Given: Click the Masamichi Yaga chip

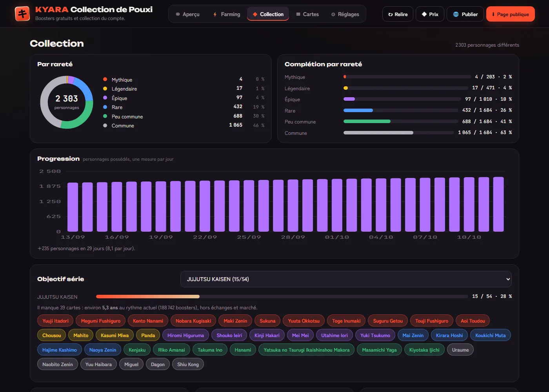Looking at the screenshot, I should click(x=379, y=350).
